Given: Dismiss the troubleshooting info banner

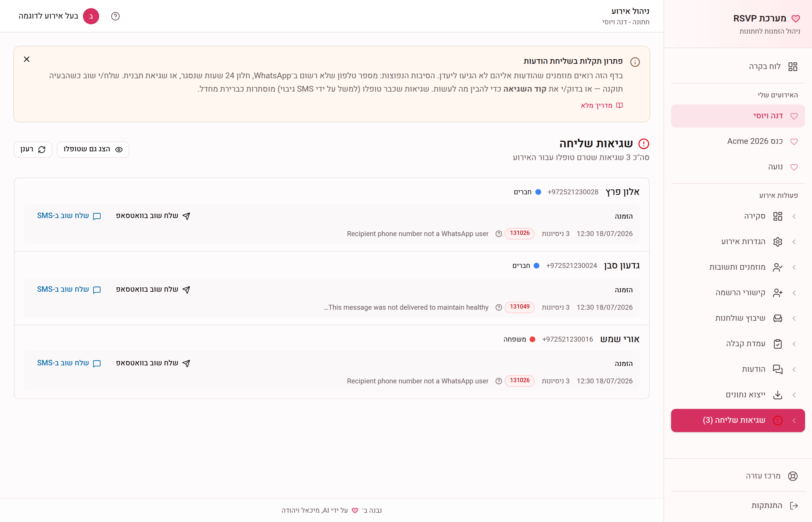Looking at the screenshot, I should tap(27, 59).
